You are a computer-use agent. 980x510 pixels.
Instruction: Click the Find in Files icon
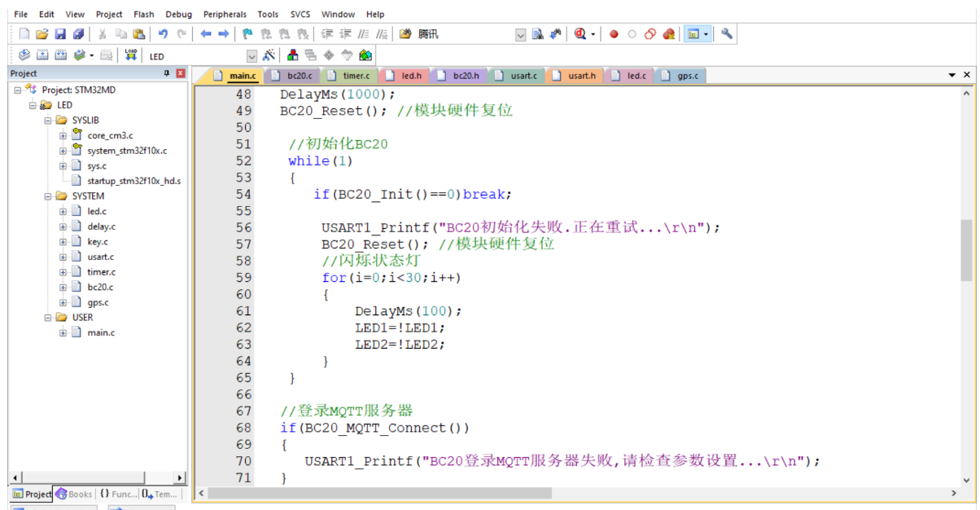point(405,34)
